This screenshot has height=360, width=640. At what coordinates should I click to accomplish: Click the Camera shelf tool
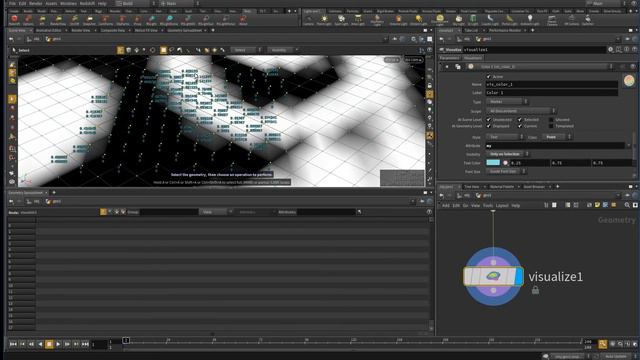[x=309, y=20]
